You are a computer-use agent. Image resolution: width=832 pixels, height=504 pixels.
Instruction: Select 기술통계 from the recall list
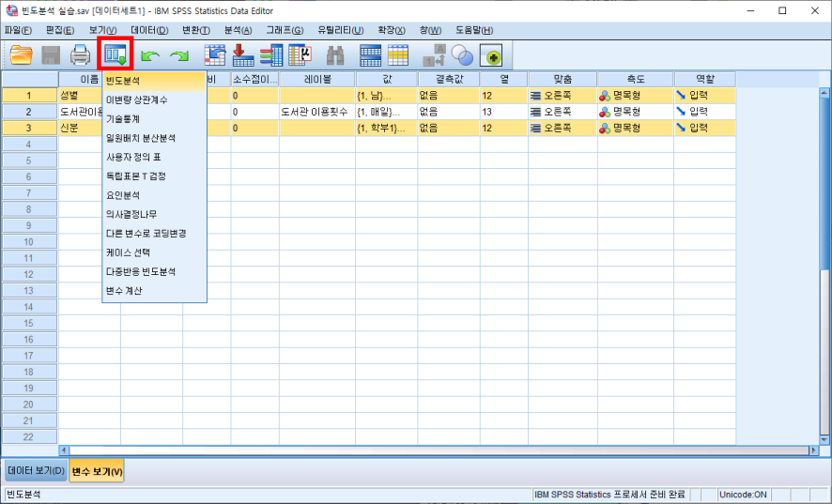[154, 119]
